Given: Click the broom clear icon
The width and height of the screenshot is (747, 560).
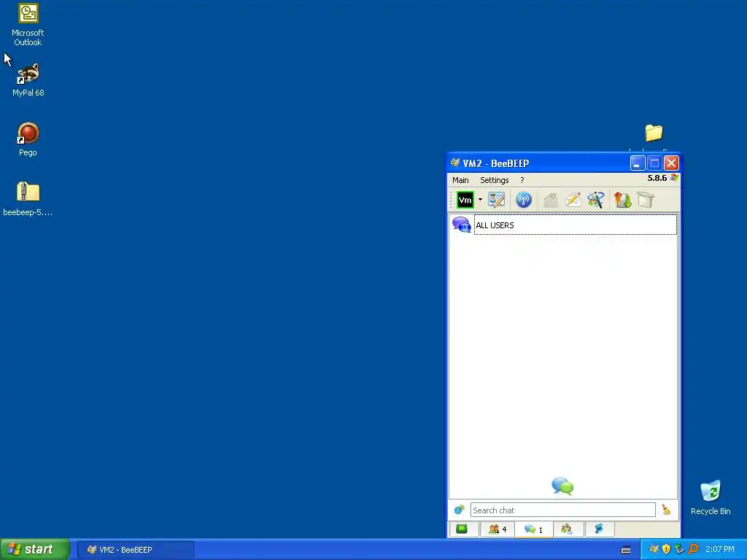Looking at the screenshot, I should [667, 510].
